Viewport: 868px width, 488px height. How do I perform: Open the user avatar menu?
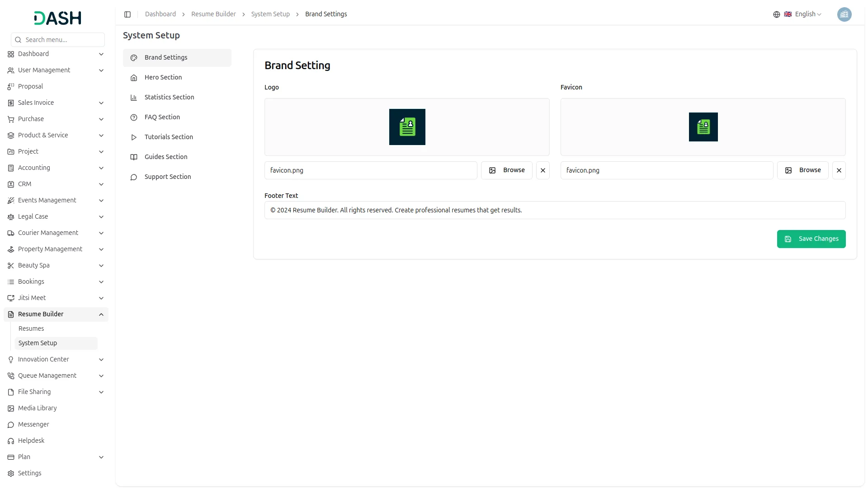click(x=844, y=14)
